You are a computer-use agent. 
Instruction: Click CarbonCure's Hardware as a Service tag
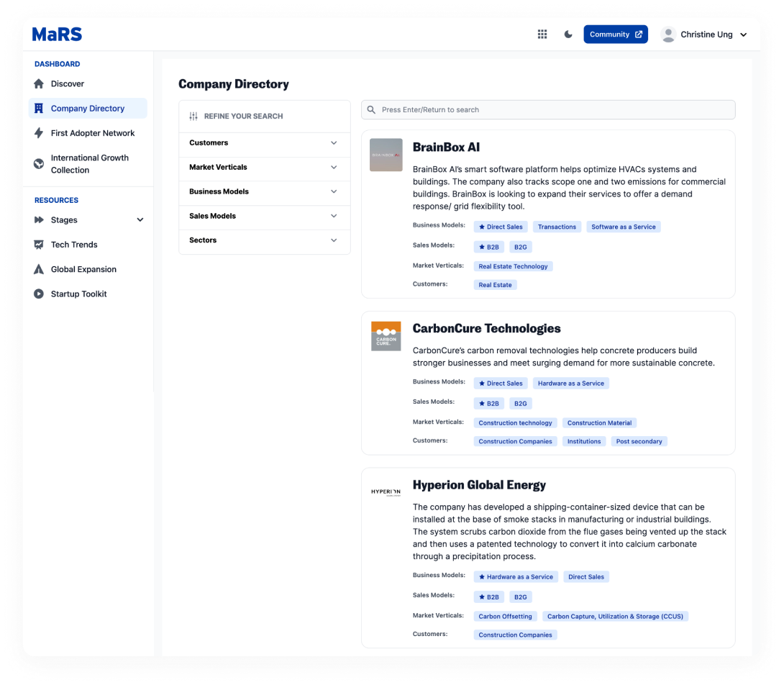570,384
